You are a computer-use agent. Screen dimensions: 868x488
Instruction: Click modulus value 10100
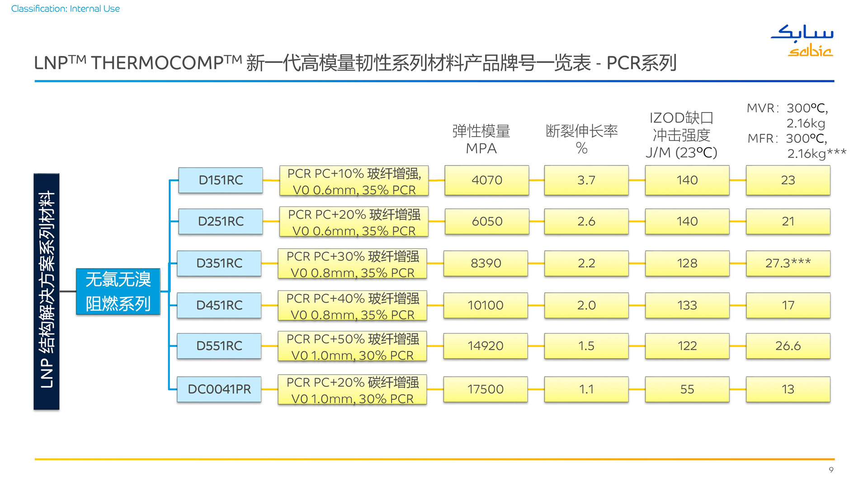(x=486, y=305)
